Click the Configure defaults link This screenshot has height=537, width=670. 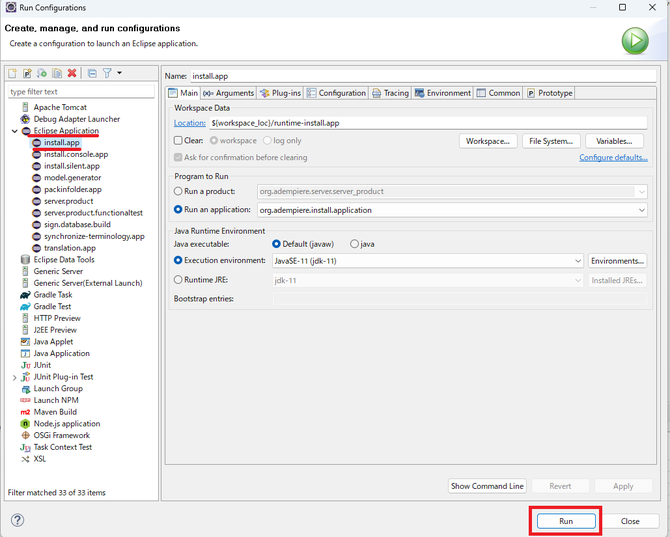pyautogui.click(x=612, y=158)
